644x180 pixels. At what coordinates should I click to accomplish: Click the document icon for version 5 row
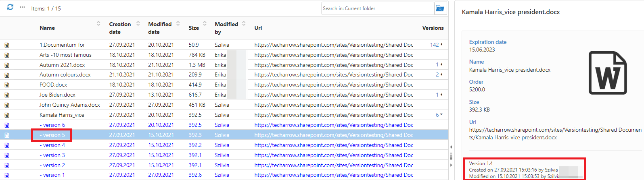[7, 135]
